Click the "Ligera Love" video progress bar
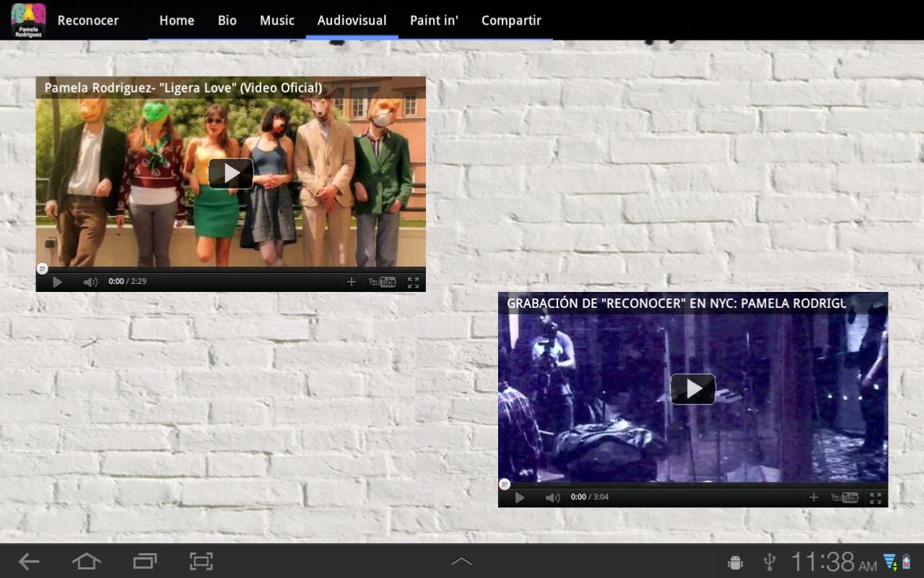Viewport: 924px width, 578px height. pyautogui.click(x=231, y=269)
